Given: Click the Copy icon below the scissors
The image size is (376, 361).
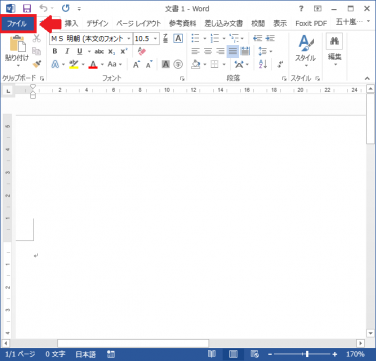Looking at the screenshot, I should point(36,51).
